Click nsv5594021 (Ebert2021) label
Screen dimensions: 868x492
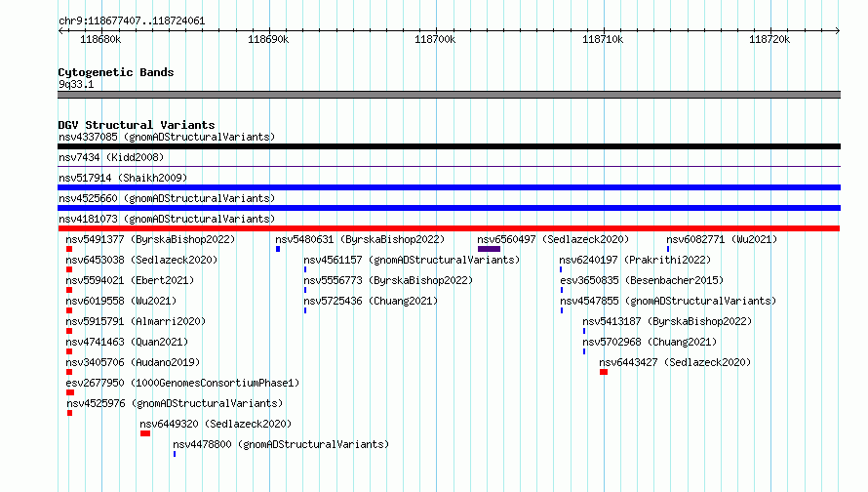click(x=130, y=280)
